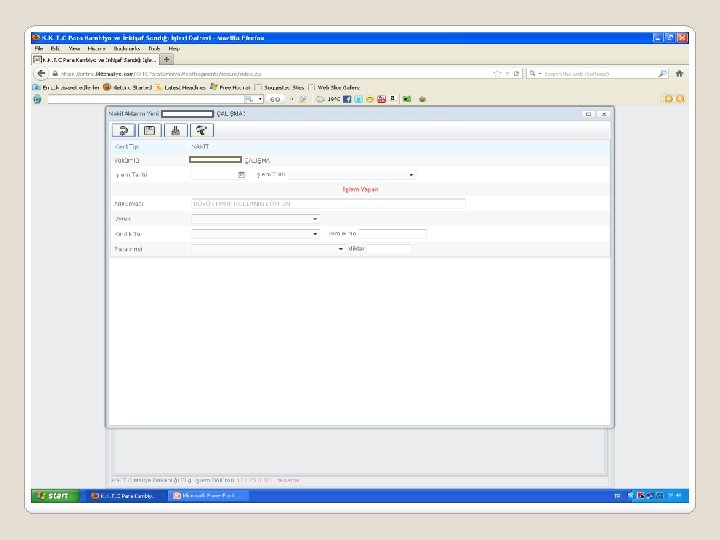Click the third dialog toolbar icon next to save
The width and height of the screenshot is (720, 540).
coord(175,130)
